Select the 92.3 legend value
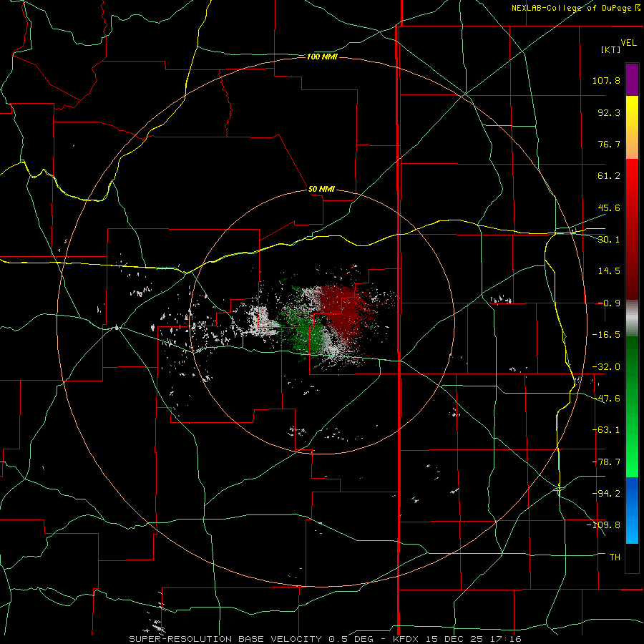 click(609, 112)
